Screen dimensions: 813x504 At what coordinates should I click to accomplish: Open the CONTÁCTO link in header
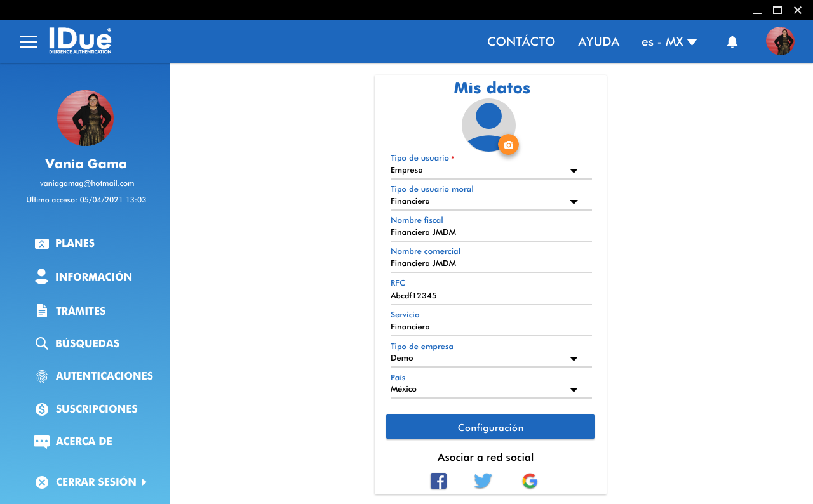tap(521, 42)
